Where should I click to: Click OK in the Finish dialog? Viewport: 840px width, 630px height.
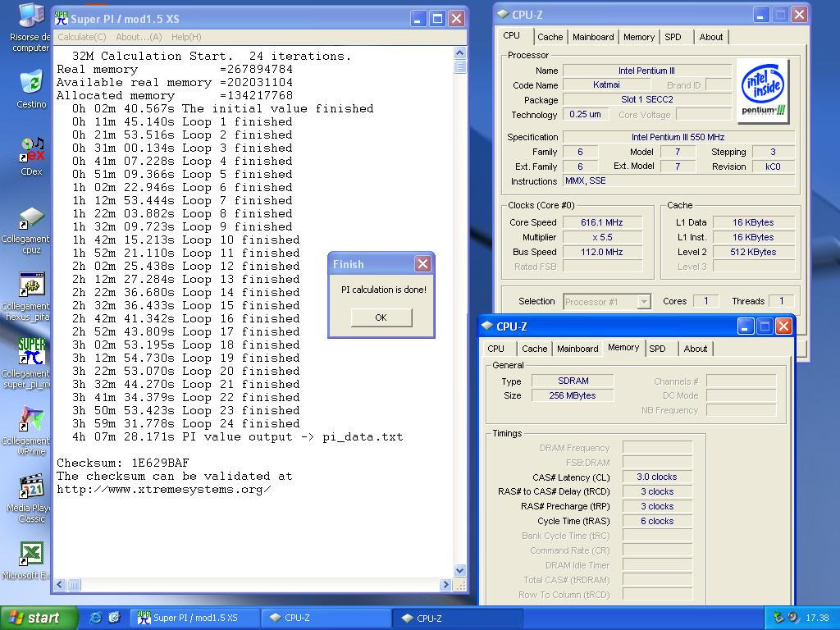[381, 317]
